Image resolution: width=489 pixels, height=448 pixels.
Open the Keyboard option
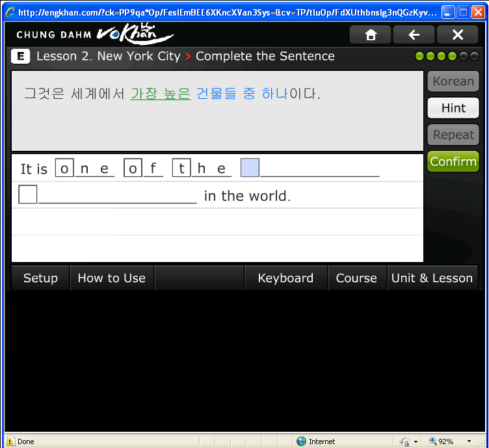coord(285,278)
